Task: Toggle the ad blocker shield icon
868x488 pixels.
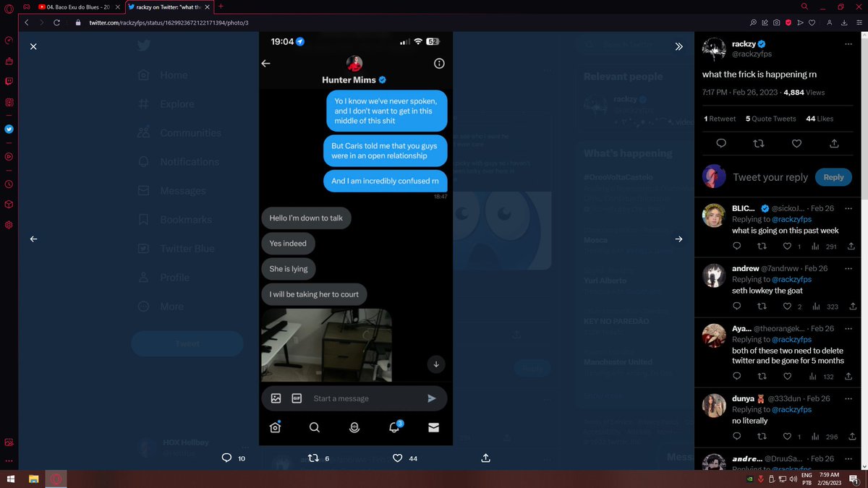Action: coord(788,22)
